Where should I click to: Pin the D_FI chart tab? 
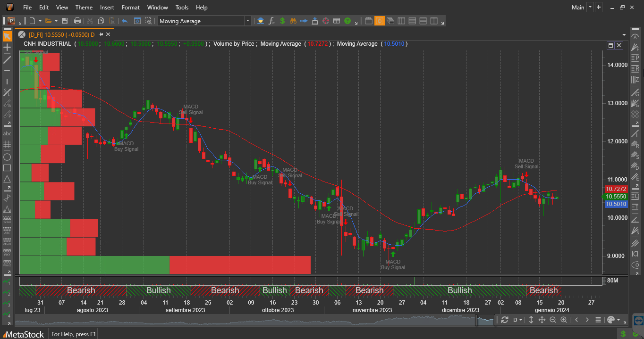101,34
